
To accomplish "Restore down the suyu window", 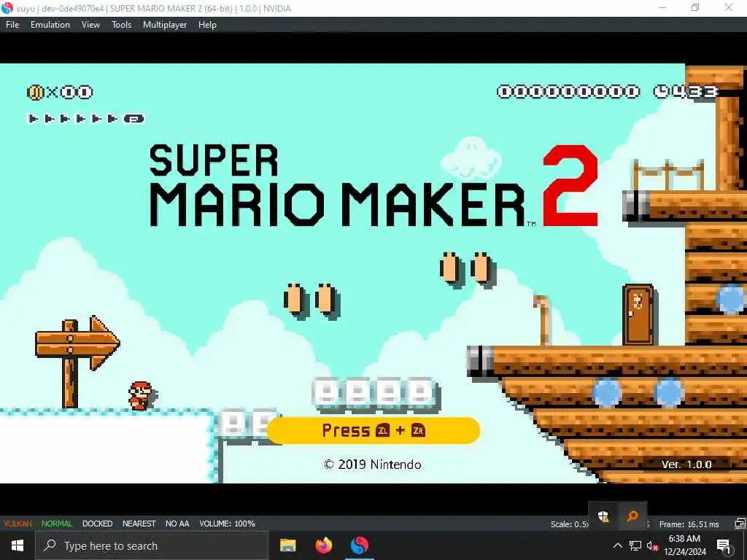I will tap(695, 7).
